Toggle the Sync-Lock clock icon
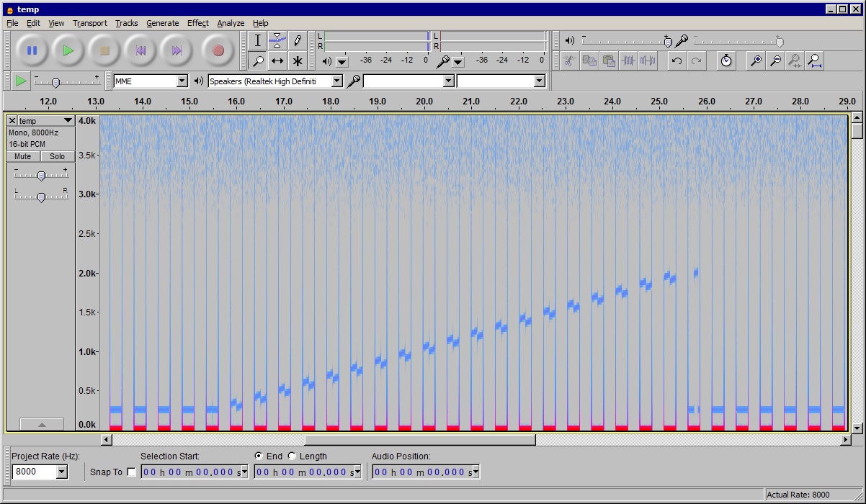 coord(726,61)
